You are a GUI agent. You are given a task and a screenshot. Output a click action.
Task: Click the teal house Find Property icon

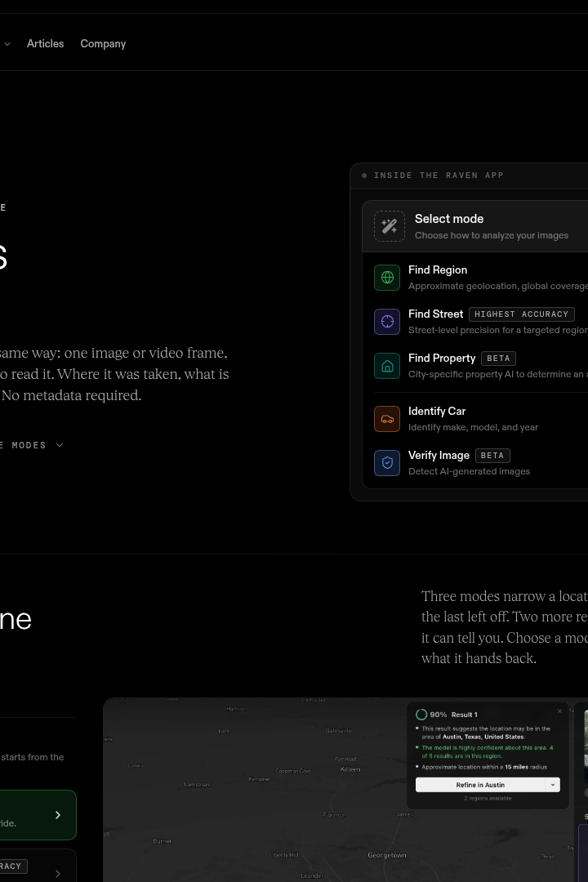[387, 366]
